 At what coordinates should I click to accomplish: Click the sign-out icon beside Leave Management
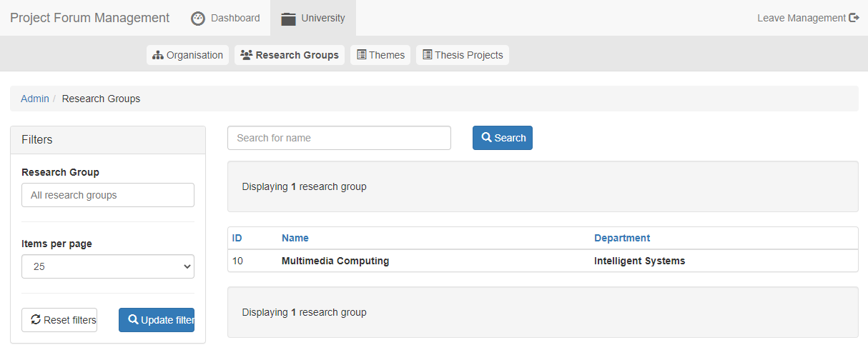click(x=854, y=18)
